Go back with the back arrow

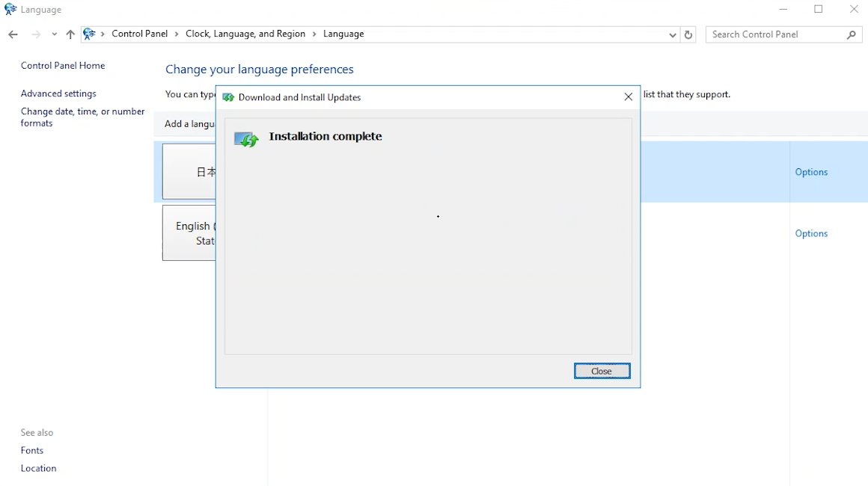[x=13, y=34]
